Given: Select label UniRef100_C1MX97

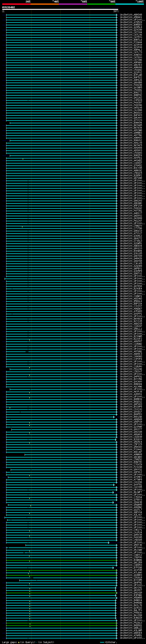Looking at the screenshot, I should click(131, 326).
